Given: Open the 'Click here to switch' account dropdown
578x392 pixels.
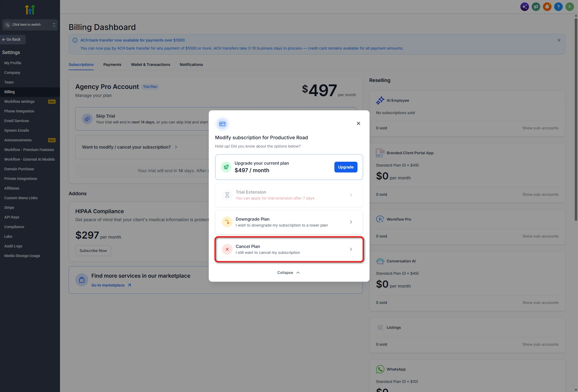Looking at the screenshot, I should [30, 25].
